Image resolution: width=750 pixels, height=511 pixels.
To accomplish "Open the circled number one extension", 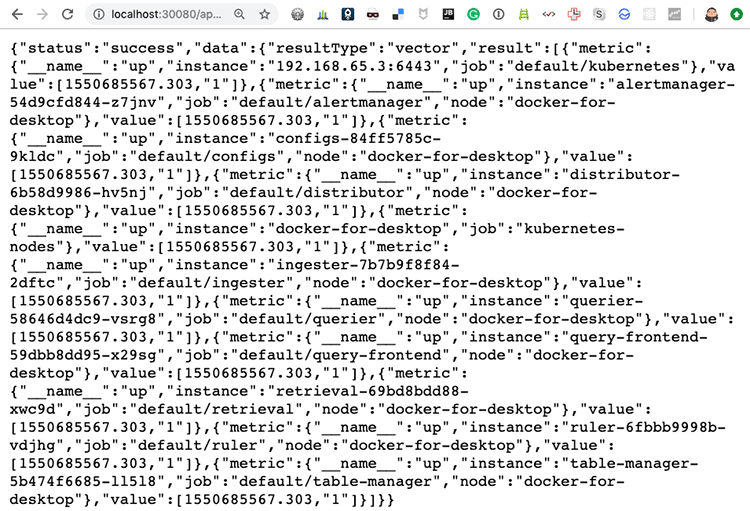I will 498,14.
